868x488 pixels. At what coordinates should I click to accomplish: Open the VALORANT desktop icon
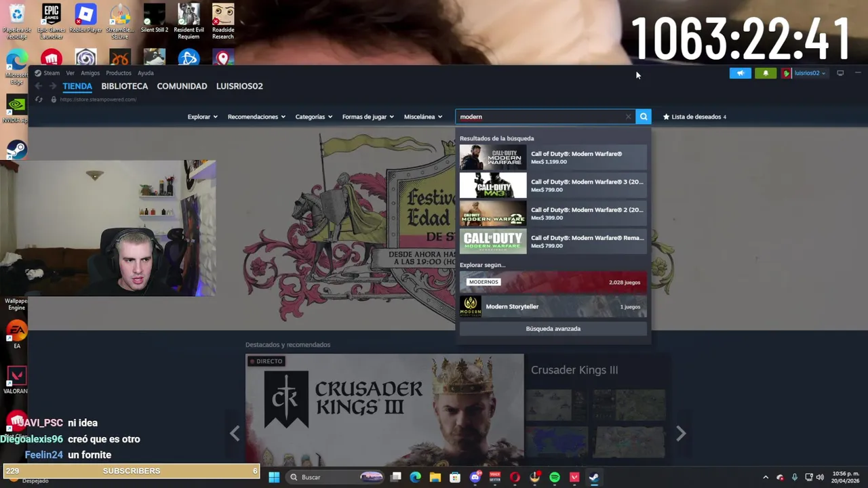16,380
